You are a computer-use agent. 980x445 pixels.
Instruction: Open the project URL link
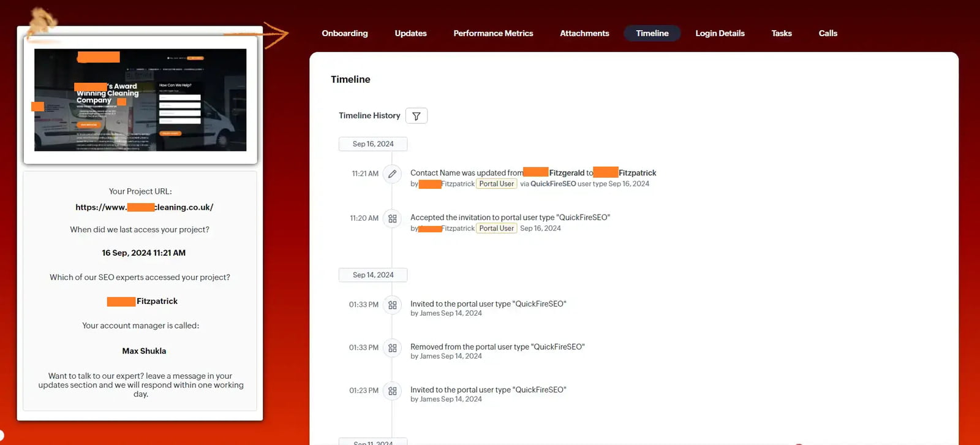[x=145, y=207]
